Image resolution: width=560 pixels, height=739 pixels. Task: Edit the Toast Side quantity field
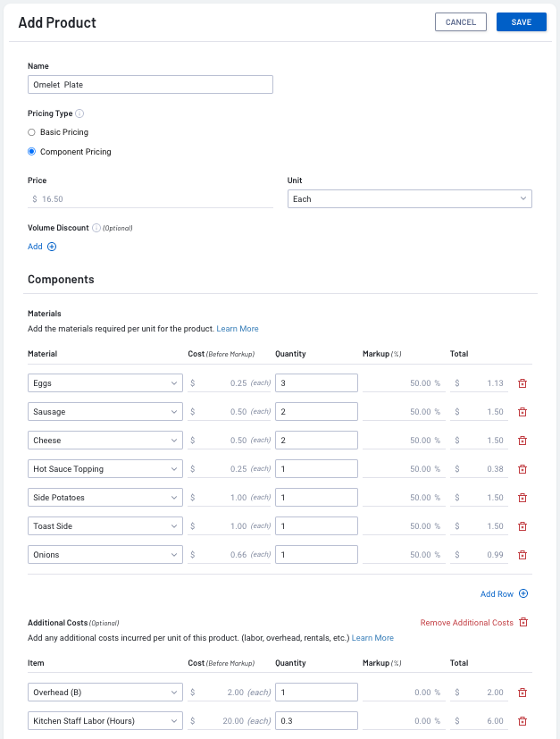point(316,525)
